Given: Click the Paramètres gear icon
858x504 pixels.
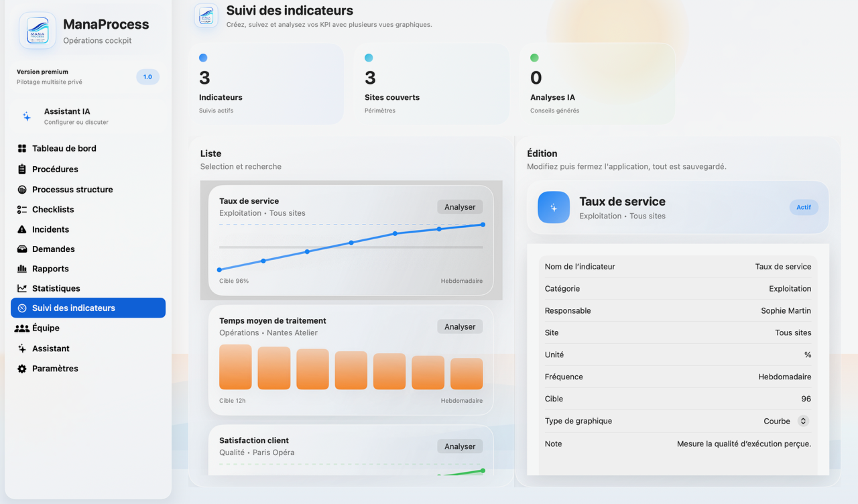Looking at the screenshot, I should 22,369.
